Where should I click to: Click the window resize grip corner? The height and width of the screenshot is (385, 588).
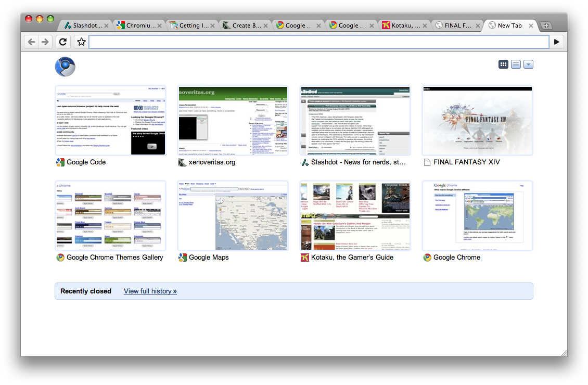click(564, 353)
